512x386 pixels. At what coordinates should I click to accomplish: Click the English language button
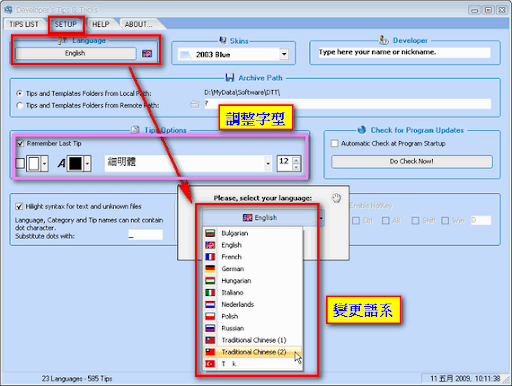point(75,53)
